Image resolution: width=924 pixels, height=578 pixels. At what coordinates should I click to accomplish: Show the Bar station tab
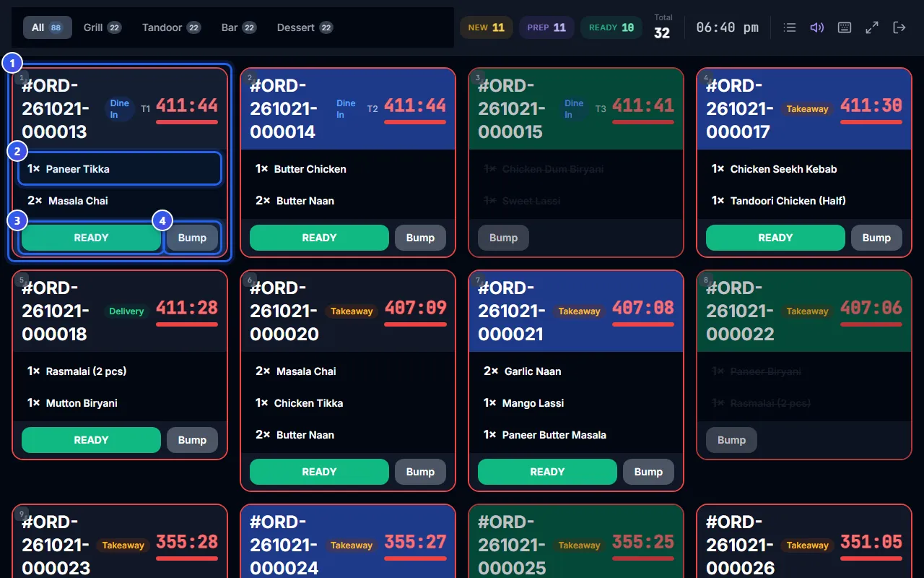point(239,27)
